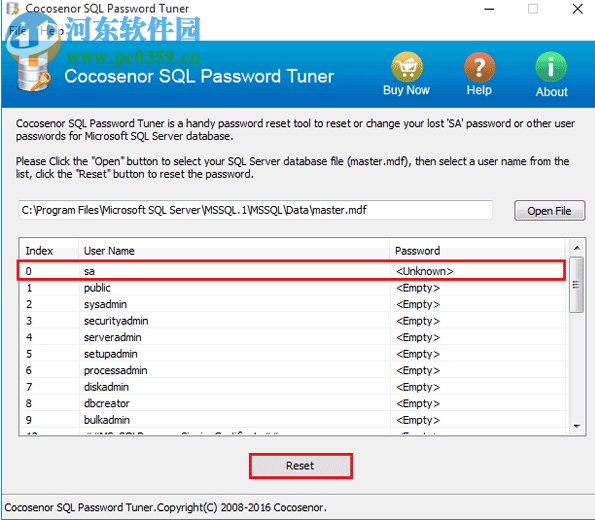Viewport: 595px width, 520px height.
Task: Select the setupadmin user row
Action: pyautogui.click(x=292, y=354)
